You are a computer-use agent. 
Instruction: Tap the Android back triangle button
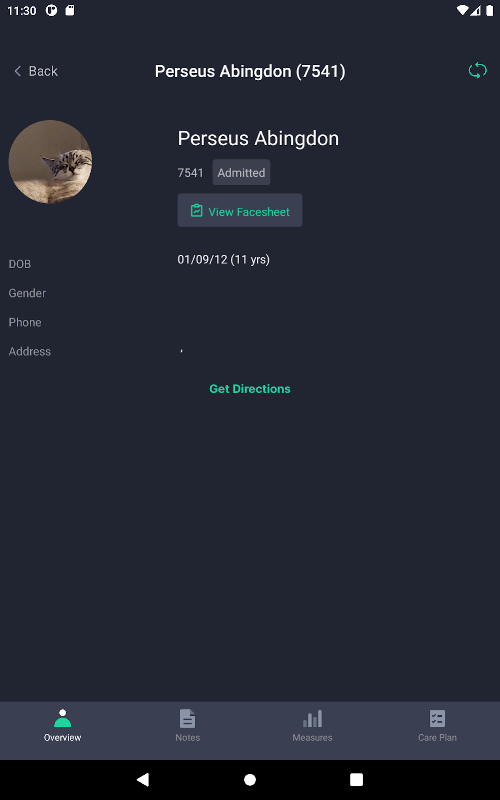coord(143,780)
